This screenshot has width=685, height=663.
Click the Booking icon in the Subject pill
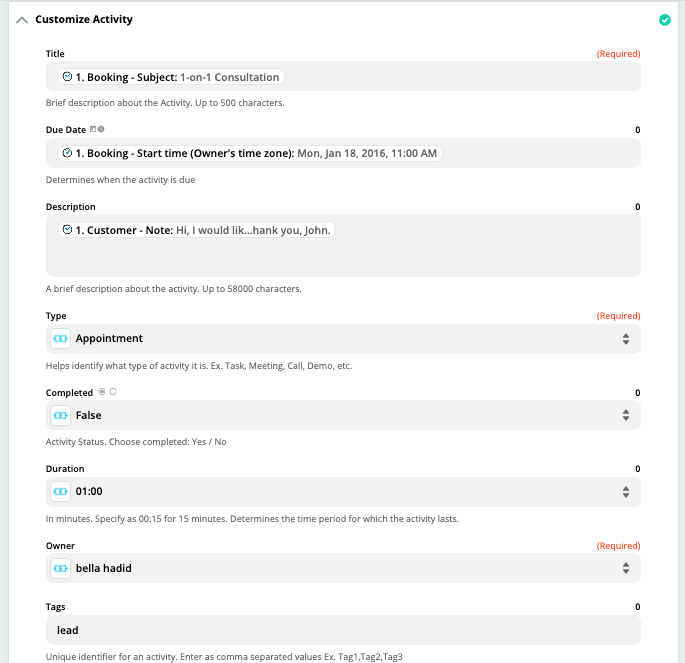tap(67, 77)
